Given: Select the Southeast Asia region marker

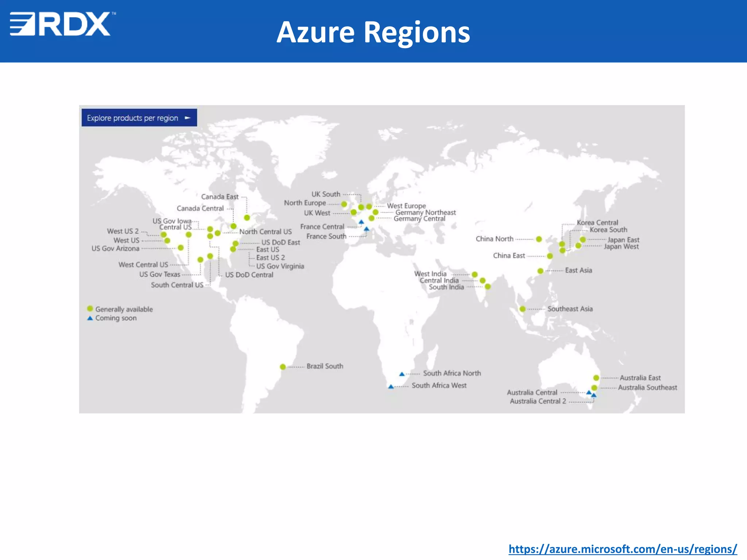Looking at the screenshot, I should [522, 309].
